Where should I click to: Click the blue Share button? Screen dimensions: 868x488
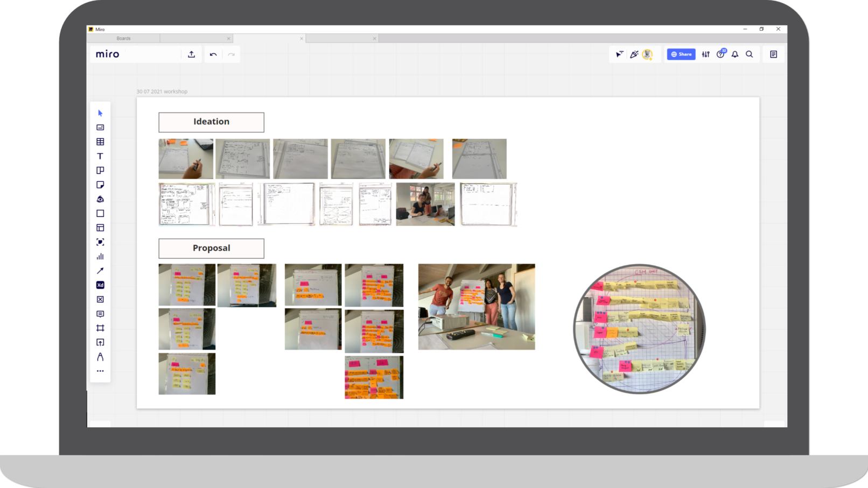click(681, 54)
